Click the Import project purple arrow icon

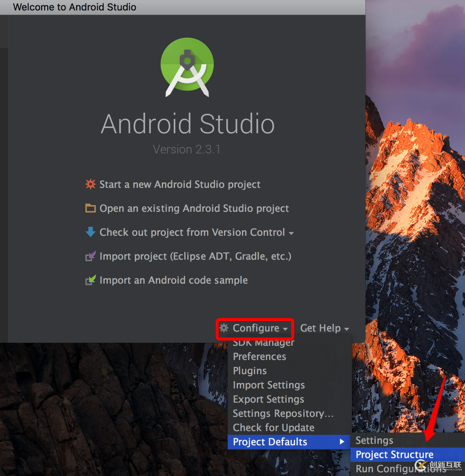tap(91, 256)
